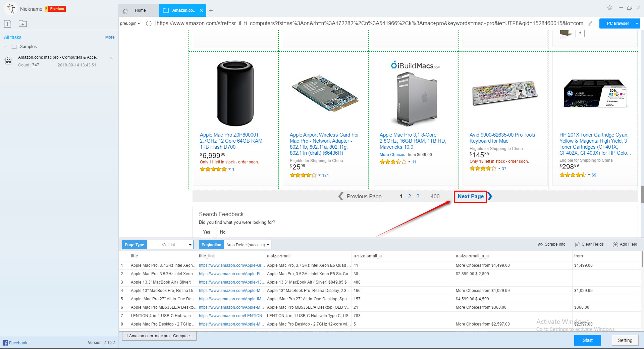Image resolution: width=644 pixels, height=349 pixels.
Task: Click the plus button near top product
Action: point(580,33)
